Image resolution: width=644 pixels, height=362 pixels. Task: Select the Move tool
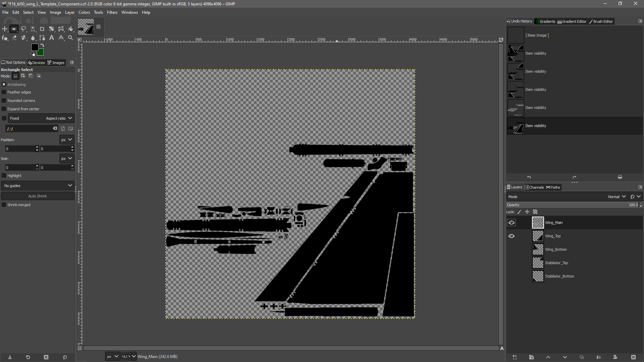coord(5,29)
